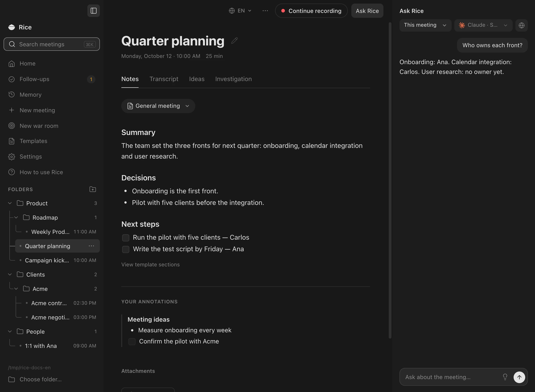The height and width of the screenshot is (392, 535).
Task: Open the Claude model selector dropdown
Action: [483, 25]
